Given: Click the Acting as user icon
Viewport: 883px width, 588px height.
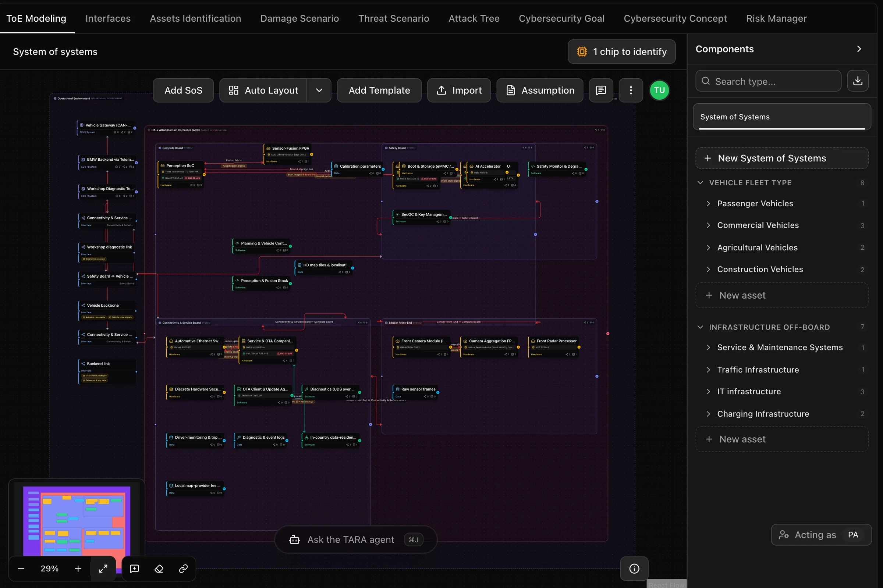Looking at the screenshot, I should [783, 535].
